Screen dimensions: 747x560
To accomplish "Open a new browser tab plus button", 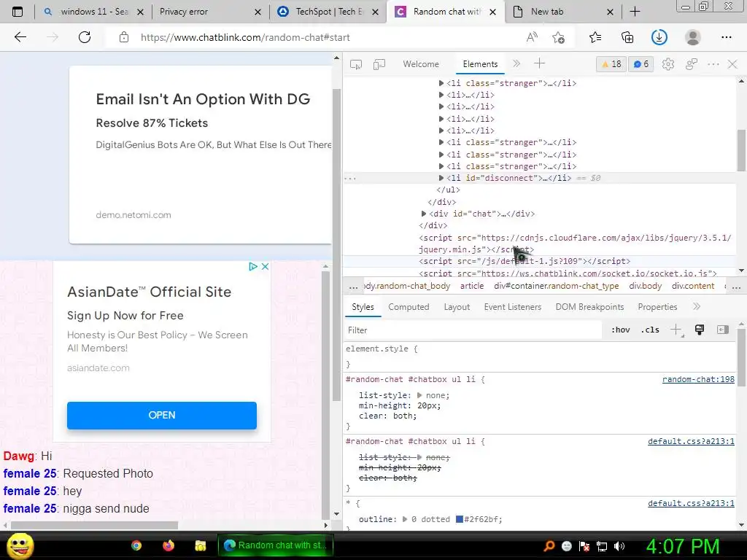I will [x=635, y=12].
